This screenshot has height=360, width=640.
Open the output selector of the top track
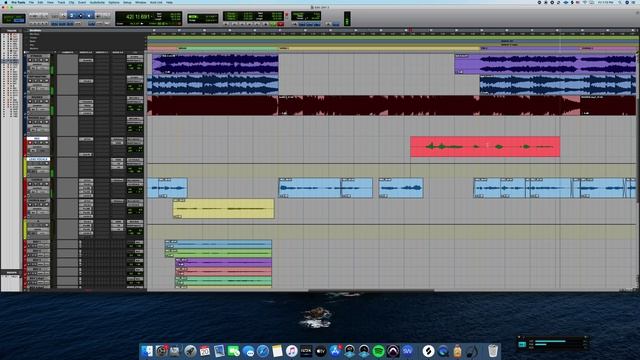point(135,60)
